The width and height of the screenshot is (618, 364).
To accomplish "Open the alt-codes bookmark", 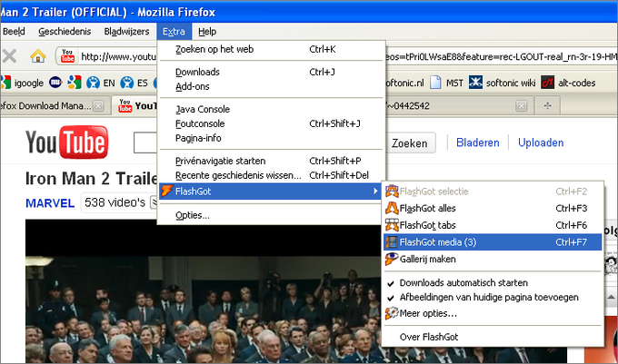I will (568, 83).
